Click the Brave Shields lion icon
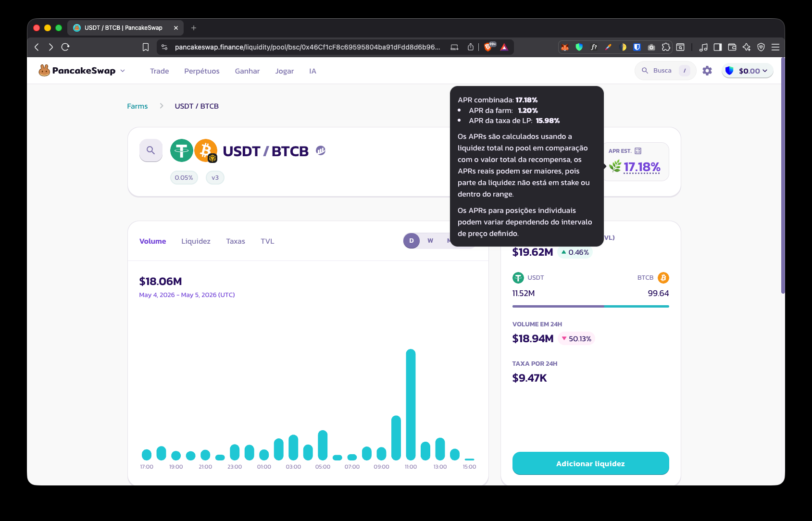This screenshot has height=521, width=812. pyautogui.click(x=489, y=47)
